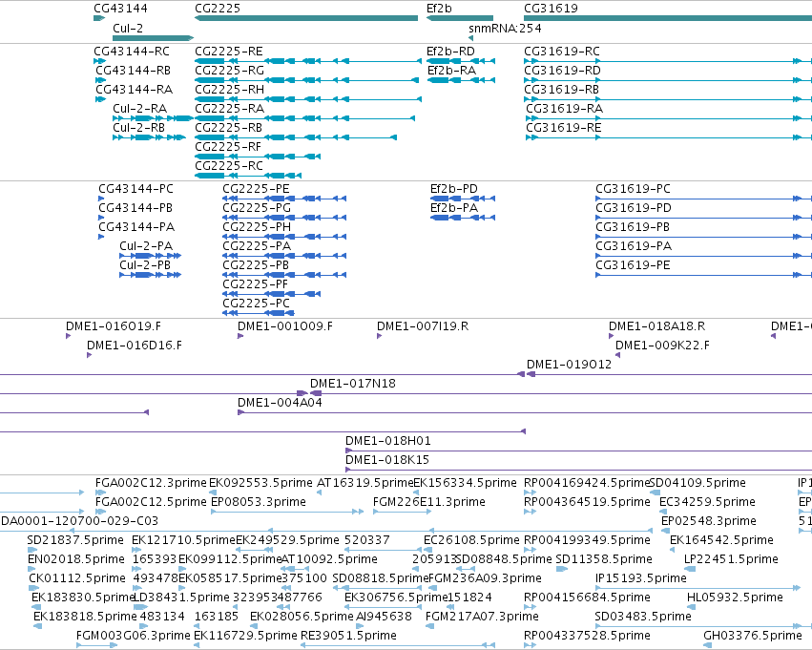812x650 pixels.
Task: Click EST DA0001-120700-029-C03
Action: (x=79, y=522)
